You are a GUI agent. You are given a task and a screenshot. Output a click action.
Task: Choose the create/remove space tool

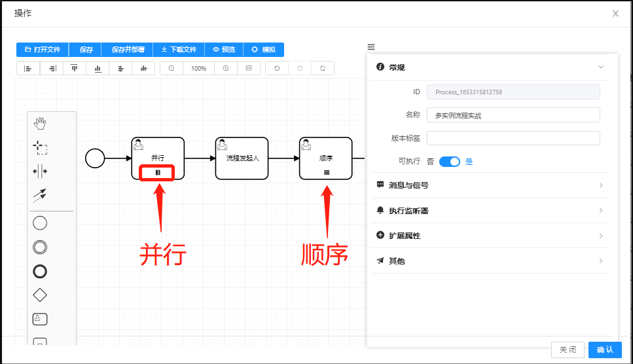[40, 172]
